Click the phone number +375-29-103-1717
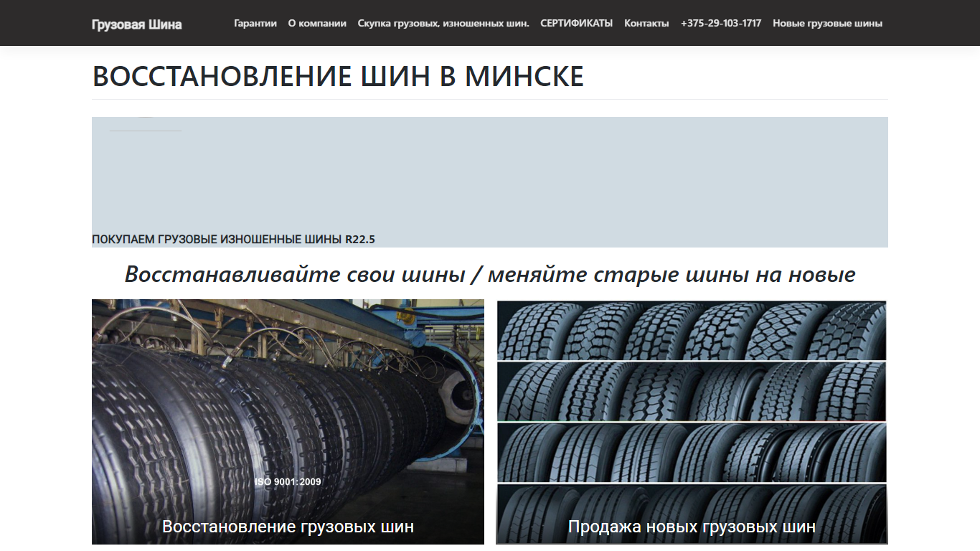 (721, 23)
